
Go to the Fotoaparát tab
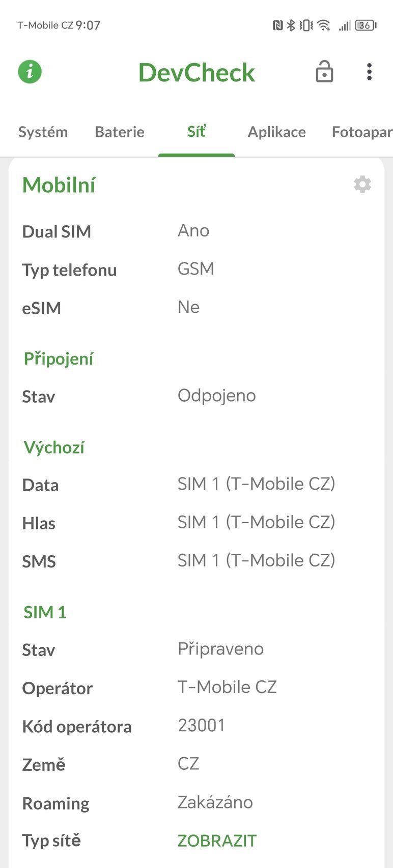tap(361, 132)
